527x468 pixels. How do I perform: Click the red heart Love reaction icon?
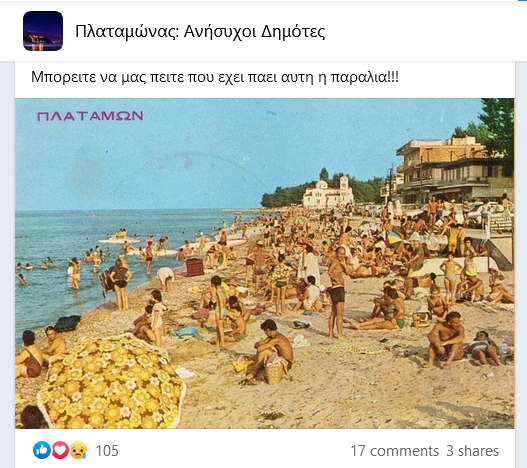click(60, 450)
